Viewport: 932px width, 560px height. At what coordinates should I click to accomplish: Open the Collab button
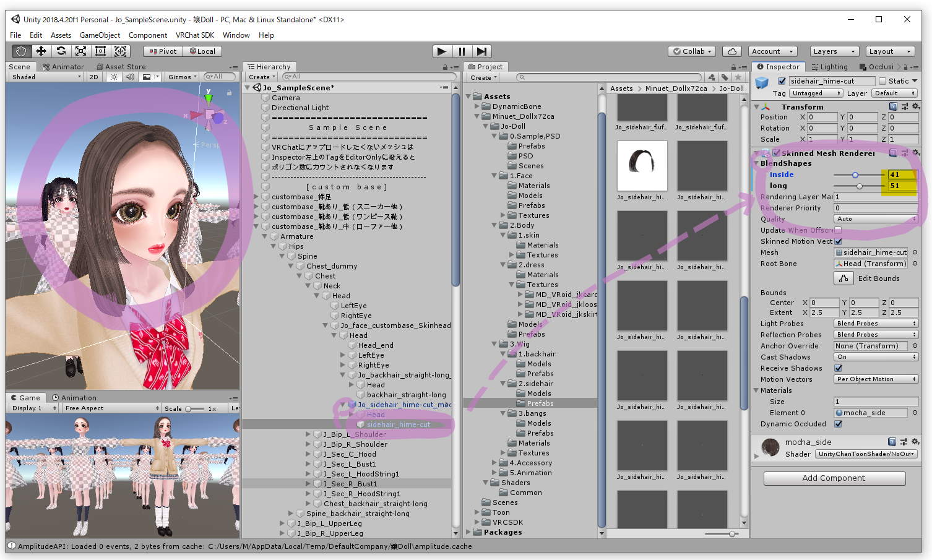point(693,51)
